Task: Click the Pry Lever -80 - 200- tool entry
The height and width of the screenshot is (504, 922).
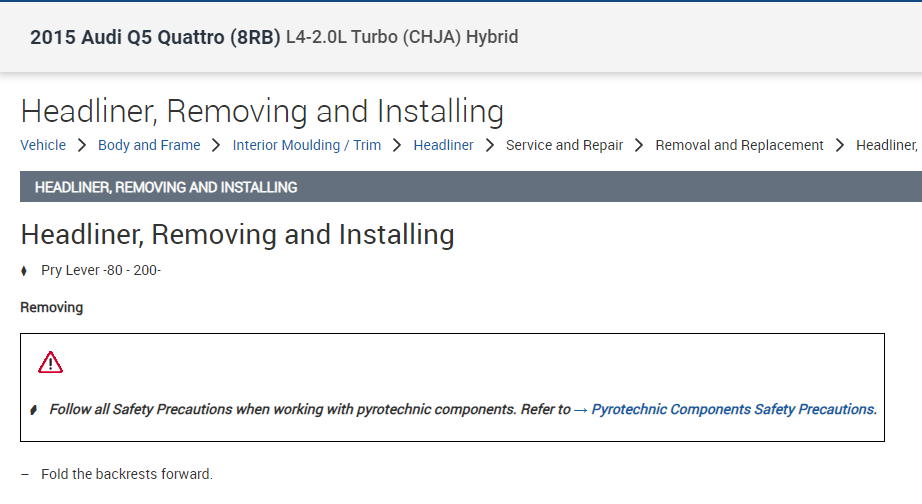Action: pos(101,270)
